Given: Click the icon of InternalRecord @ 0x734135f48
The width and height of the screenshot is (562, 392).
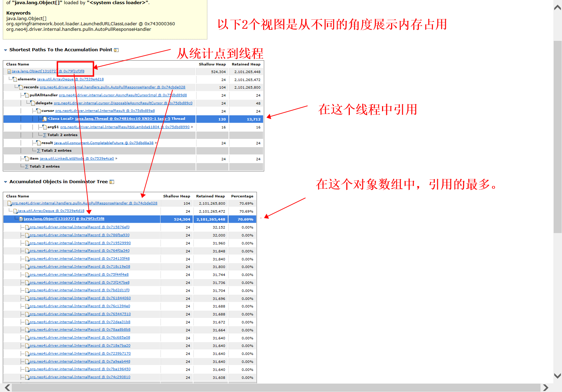Looking at the screenshot, I should coord(27,259).
